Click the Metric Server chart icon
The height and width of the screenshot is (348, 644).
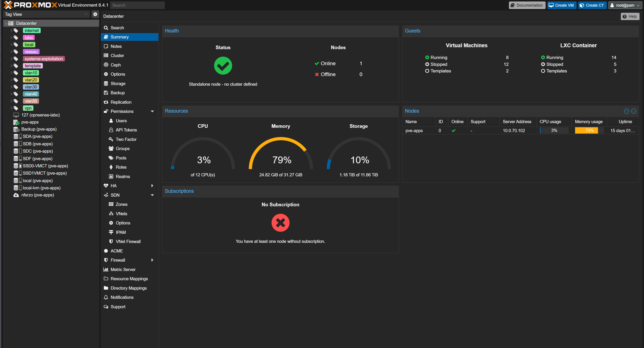(x=106, y=269)
